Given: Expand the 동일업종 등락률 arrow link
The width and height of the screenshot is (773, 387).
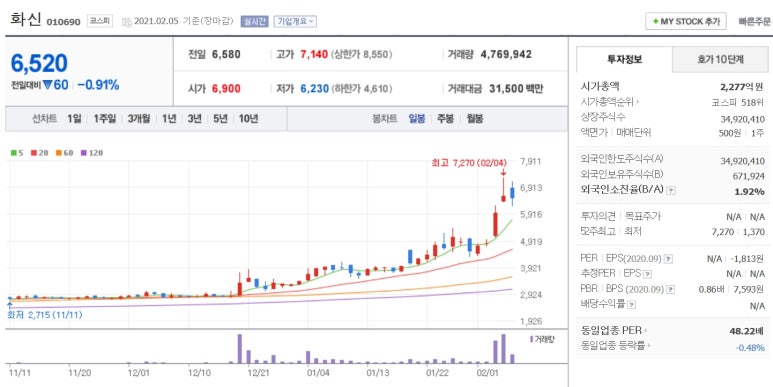Looking at the screenshot, I should coord(648,346).
